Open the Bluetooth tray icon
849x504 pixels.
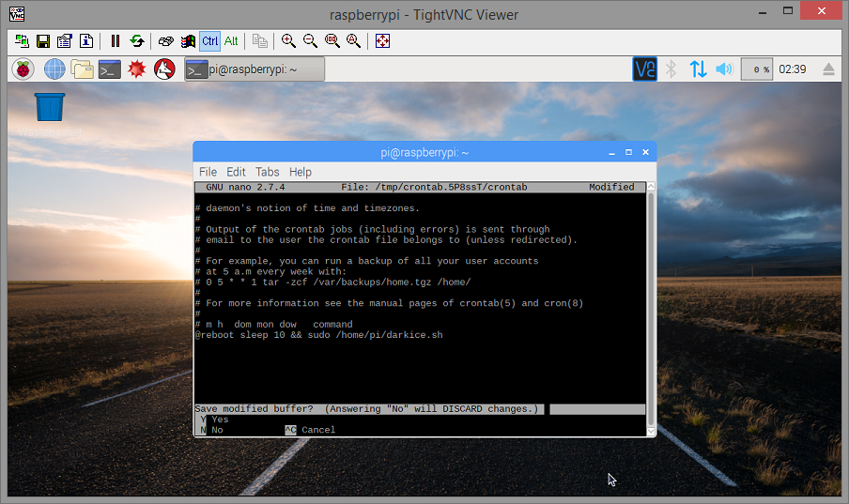[x=671, y=69]
